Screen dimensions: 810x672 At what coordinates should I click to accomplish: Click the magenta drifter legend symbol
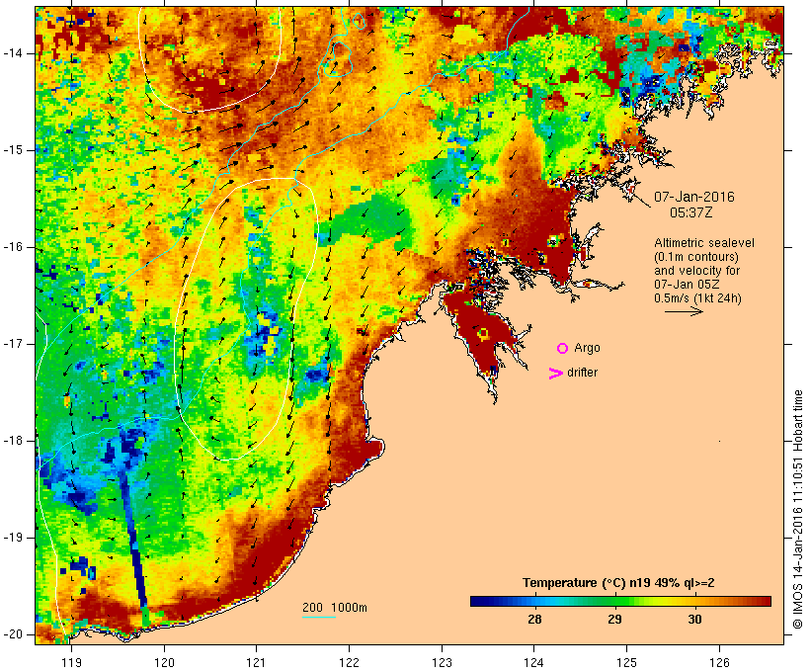[555, 374]
